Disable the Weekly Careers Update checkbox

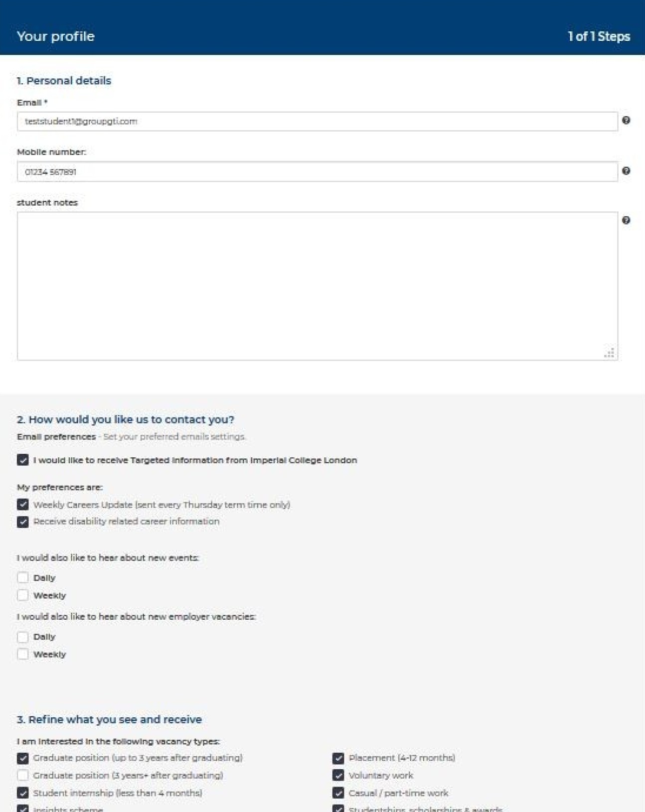click(23, 505)
